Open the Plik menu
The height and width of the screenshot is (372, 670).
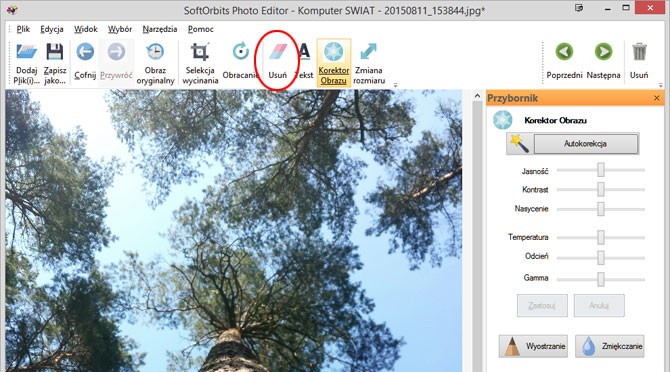pyautogui.click(x=23, y=29)
